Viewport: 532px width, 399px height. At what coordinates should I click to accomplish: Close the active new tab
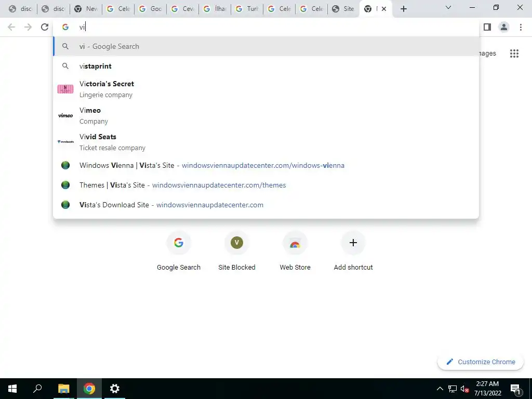pos(384,9)
